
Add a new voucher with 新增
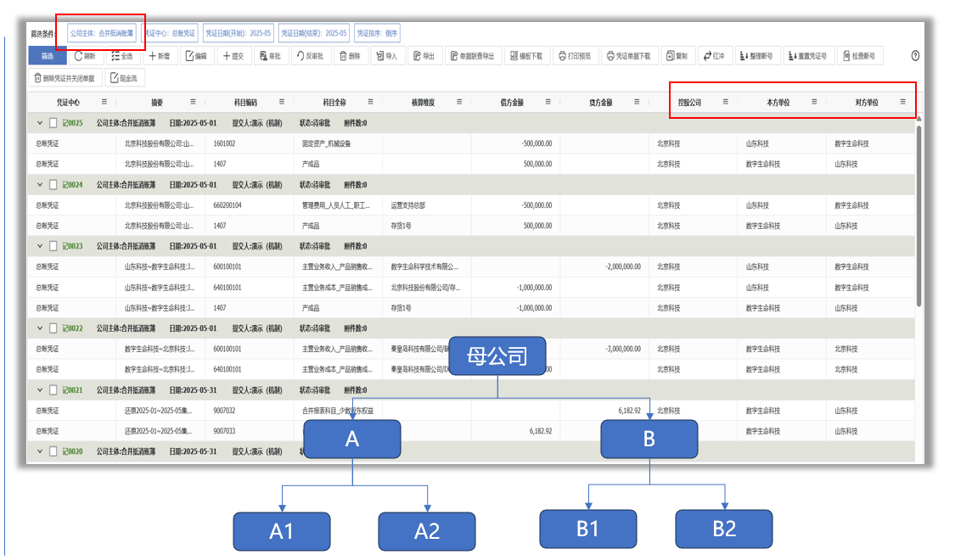pos(160,56)
